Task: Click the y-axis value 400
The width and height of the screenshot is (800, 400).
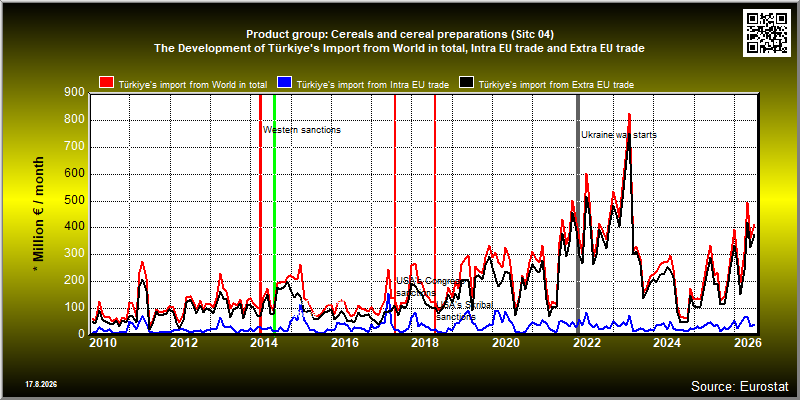Action: (x=76, y=227)
